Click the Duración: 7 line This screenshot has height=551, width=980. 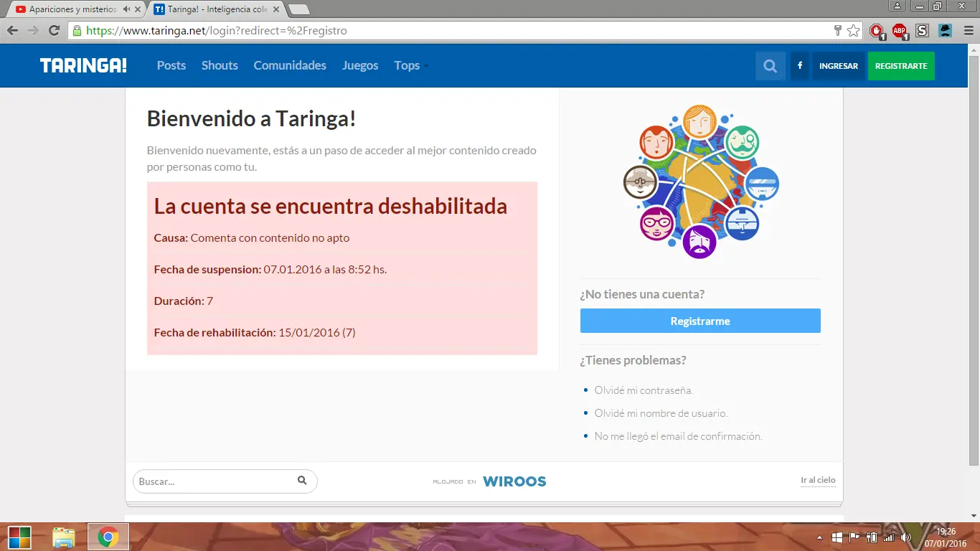[x=184, y=301]
